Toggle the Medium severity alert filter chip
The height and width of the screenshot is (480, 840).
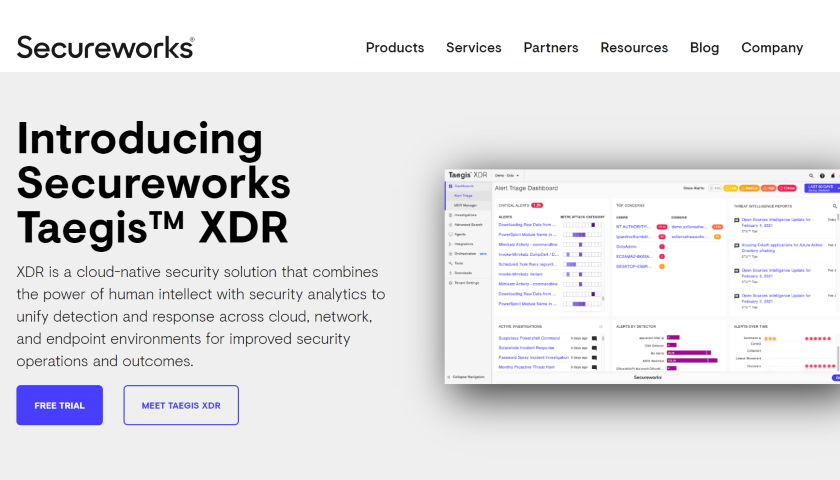(749, 188)
